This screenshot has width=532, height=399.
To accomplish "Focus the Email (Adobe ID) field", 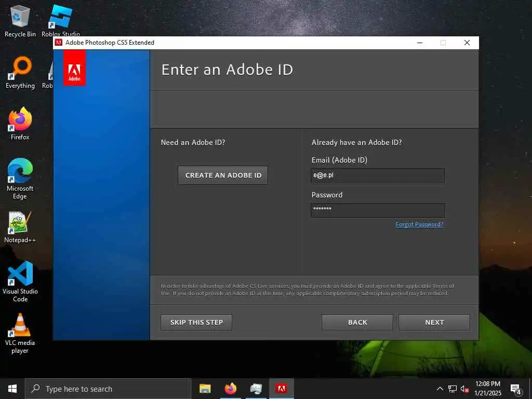I will tap(378, 176).
